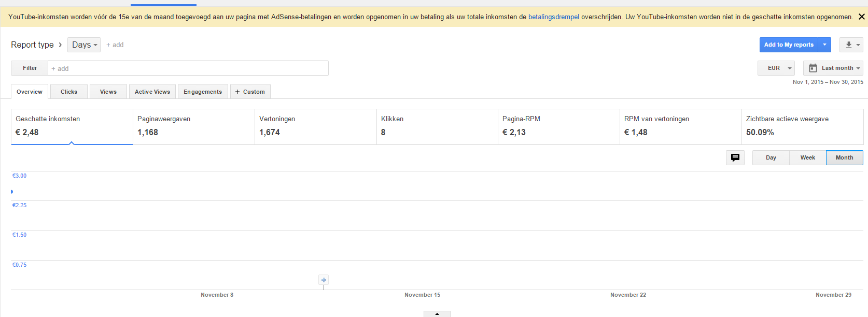
Task: Click the Filter button
Action: pos(30,68)
